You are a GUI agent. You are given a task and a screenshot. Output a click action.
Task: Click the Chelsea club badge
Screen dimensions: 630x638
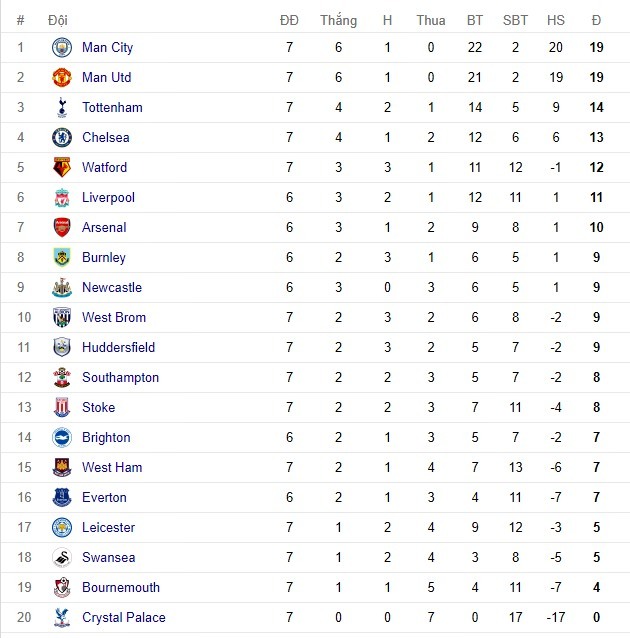[62, 137]
